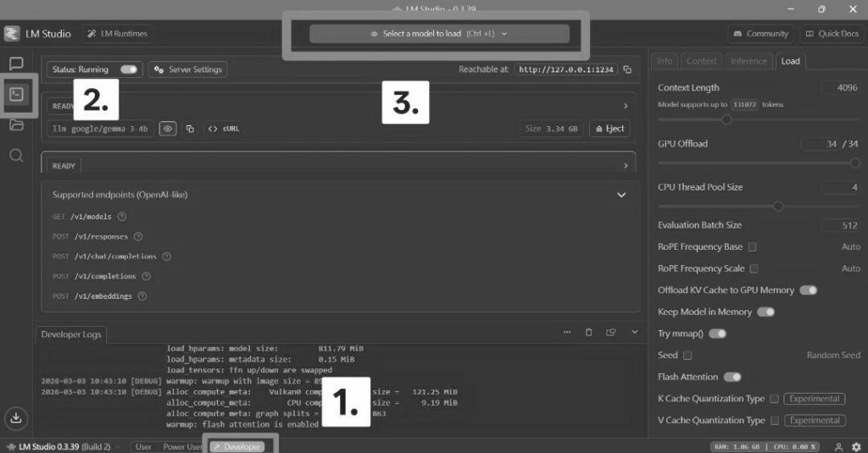Open Developer Logs more options menu

click(567, 333)
